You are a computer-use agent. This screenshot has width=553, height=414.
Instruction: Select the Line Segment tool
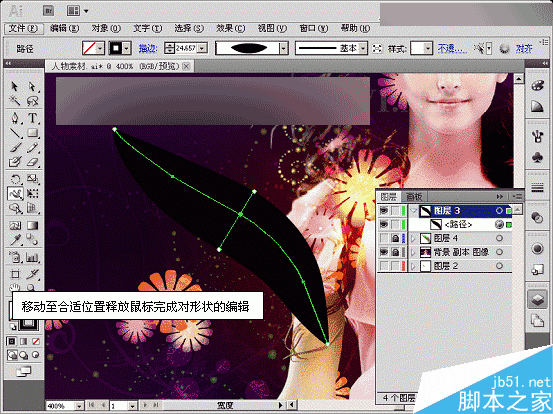15,133
